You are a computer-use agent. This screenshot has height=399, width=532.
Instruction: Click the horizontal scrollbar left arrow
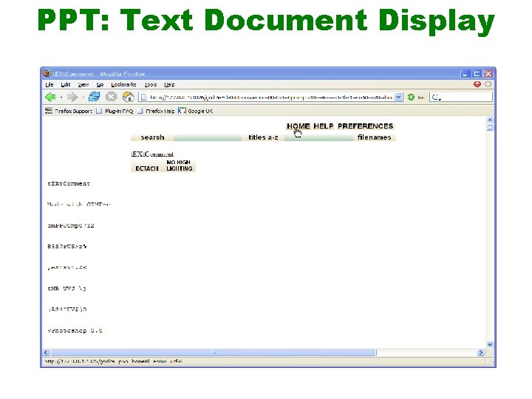pos(47,352)
